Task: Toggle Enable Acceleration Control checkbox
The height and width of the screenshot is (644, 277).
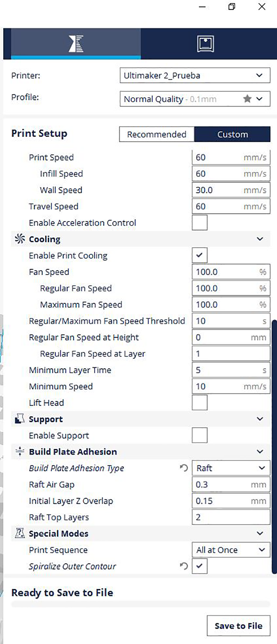Action: [200, 223]
